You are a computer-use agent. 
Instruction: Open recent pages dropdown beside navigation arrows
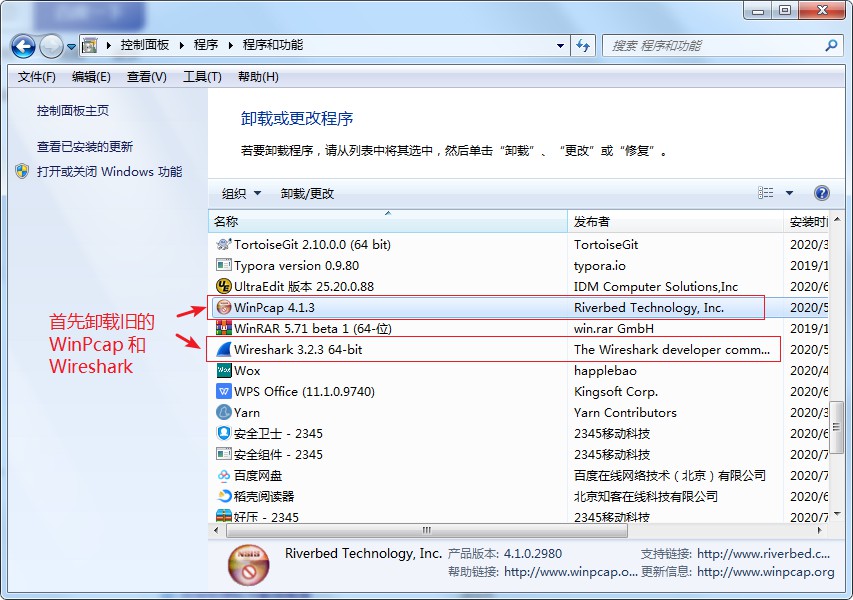tap(71, 47)
